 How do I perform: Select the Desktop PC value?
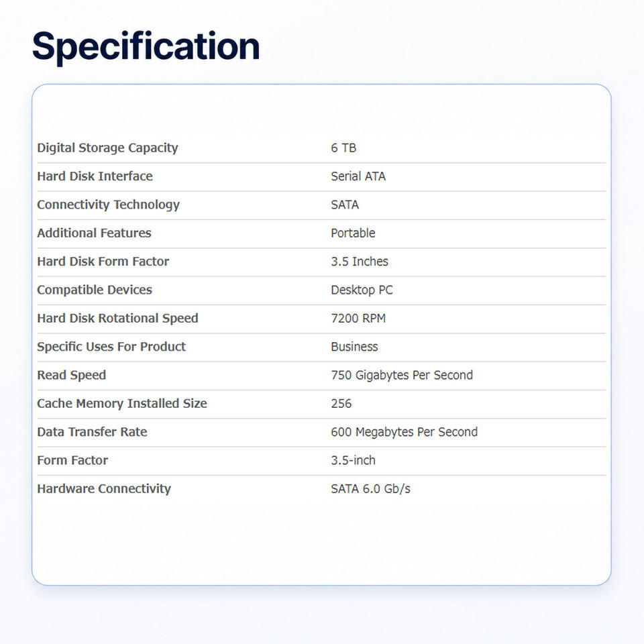[362, 290]
